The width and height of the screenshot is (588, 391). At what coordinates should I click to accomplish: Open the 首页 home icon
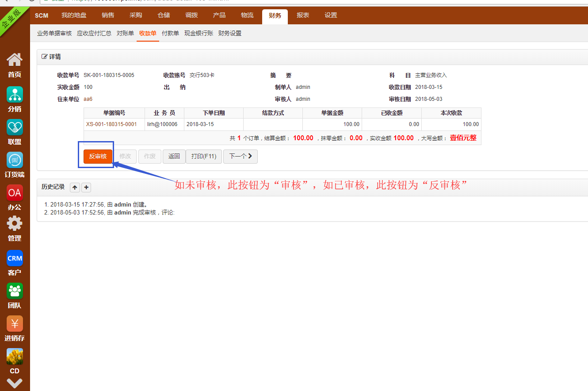[15, 60]
